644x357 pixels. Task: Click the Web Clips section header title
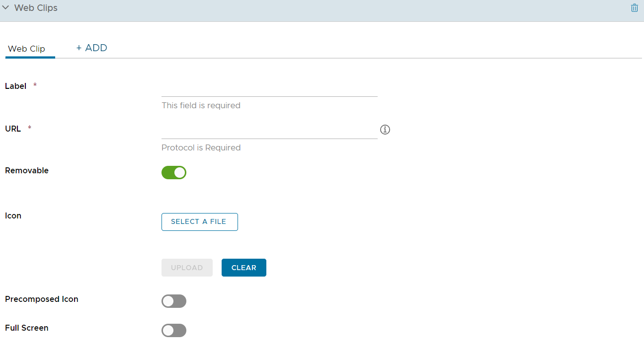pyautogui.click(x=36, y=8)
